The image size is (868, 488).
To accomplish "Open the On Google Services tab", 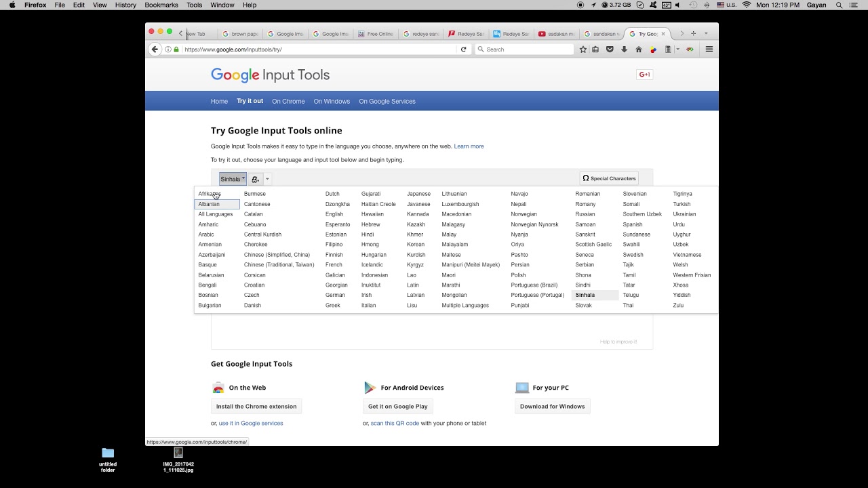I will click(387, 101).
